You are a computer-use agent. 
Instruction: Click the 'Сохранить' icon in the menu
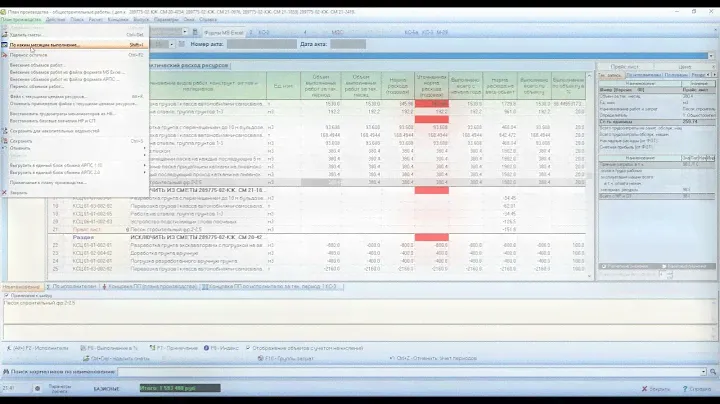tap(5, 141)
